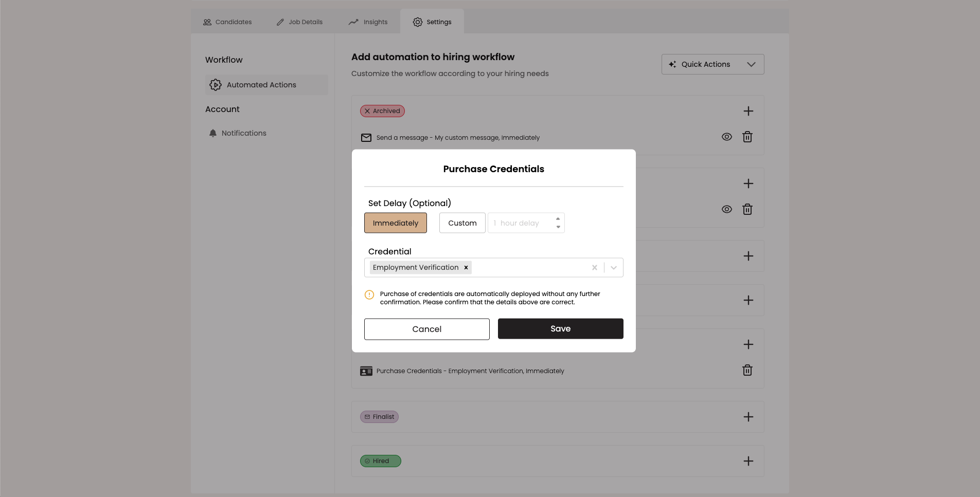Click the Send a message - My custom message text
This screenshot has width=980, height=497.
pos(458,138)
